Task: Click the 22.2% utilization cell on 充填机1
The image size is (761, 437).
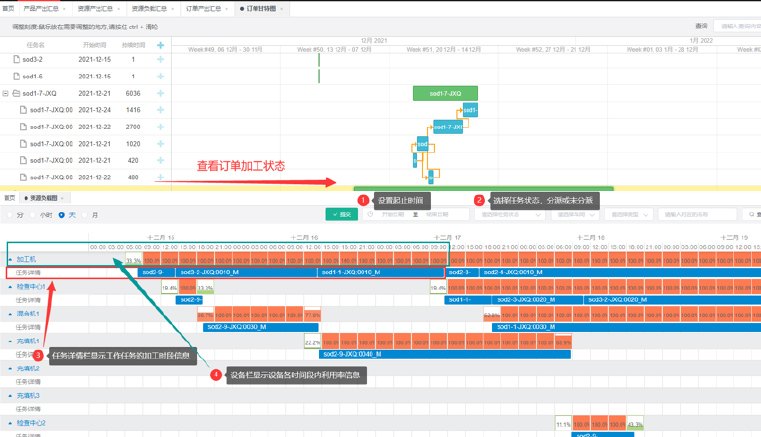Action: pyautogui.click(x=313, y=341)
